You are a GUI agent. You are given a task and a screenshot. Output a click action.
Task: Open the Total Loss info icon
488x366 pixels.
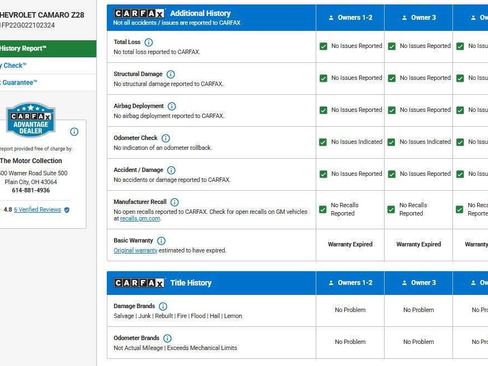[149, 42]
